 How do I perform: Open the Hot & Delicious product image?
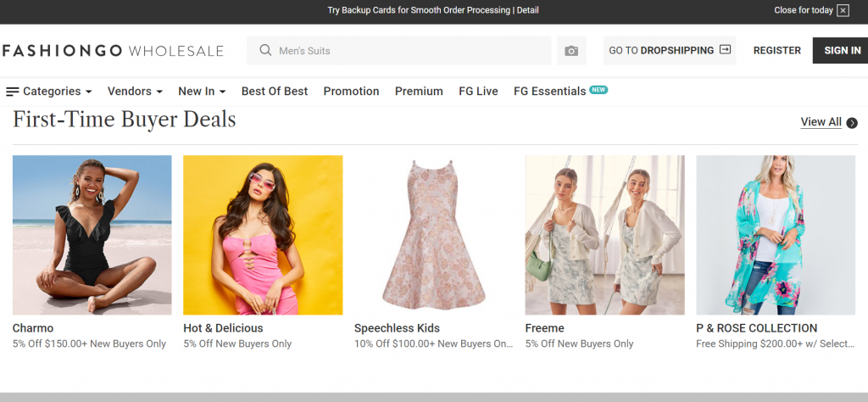tap(263, 235)
